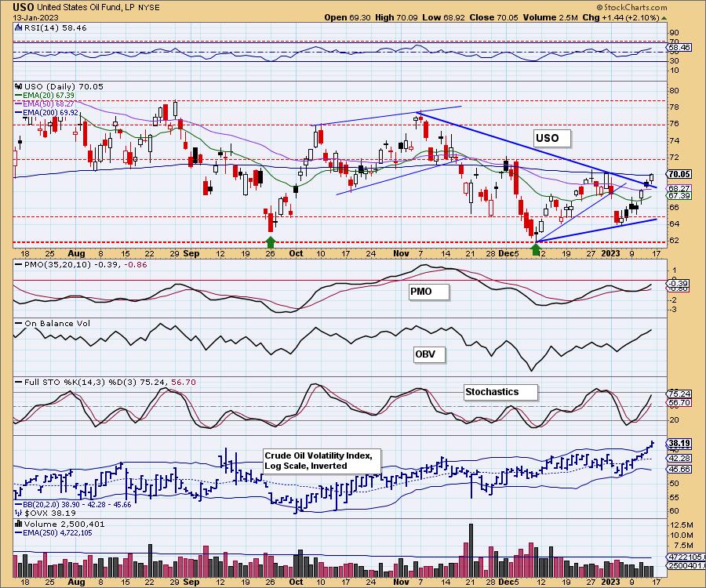Click the USO ticker title

[x=22, y=7]
